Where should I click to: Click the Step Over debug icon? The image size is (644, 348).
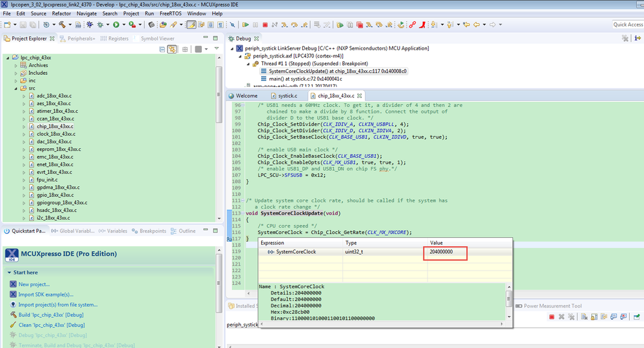point(295,24)
